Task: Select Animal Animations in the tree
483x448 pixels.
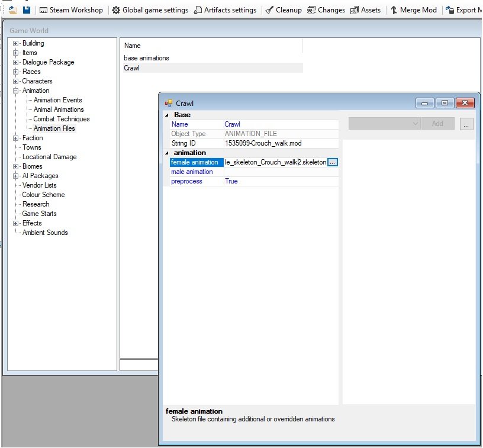Action: 59,109
